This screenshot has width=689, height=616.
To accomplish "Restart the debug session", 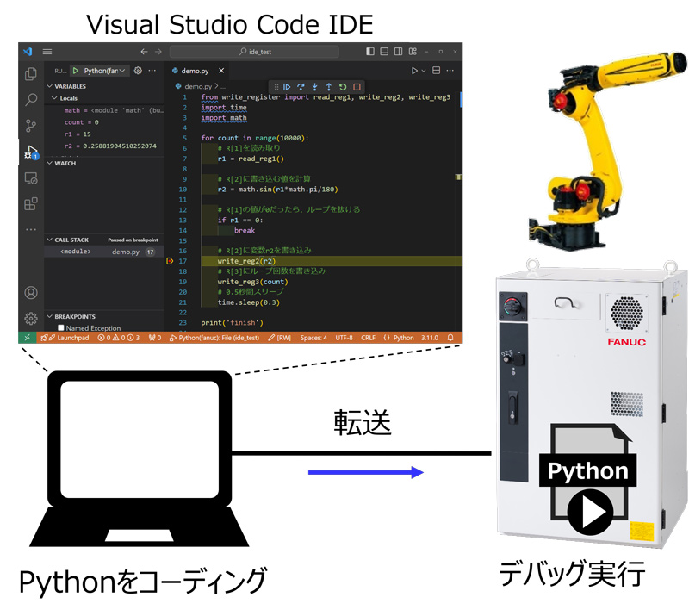I will 343,87.
